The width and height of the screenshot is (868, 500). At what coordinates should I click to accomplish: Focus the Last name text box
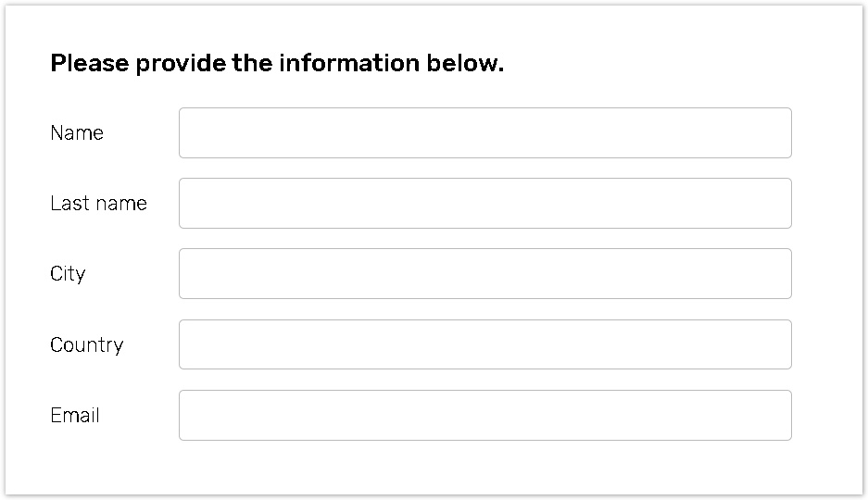(484, 204)
